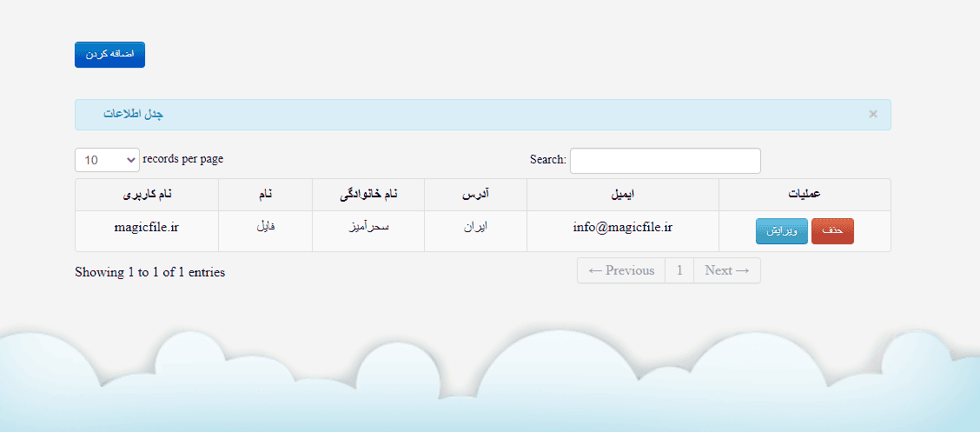Click the جدل اطلاعات alert title text
Image resolution: width=980 pixels, height=432 pixels.
point(134,115)
